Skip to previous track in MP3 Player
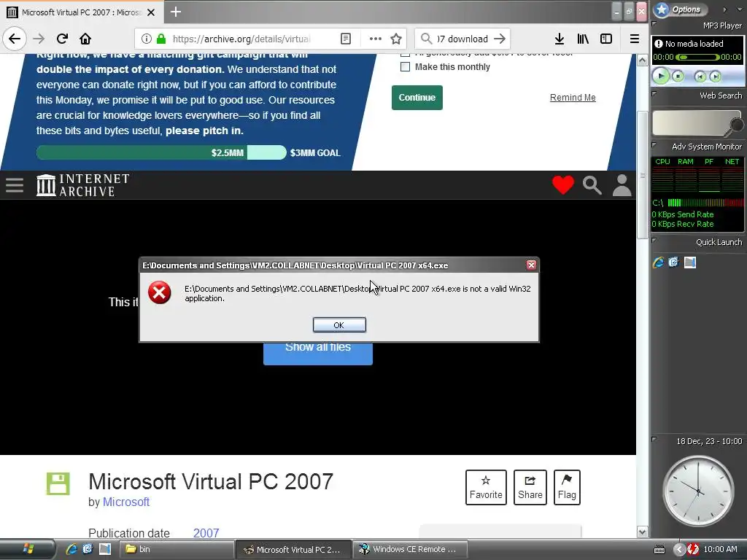The width and height of the screenshot is (747, 560). (x=700, y=76)
